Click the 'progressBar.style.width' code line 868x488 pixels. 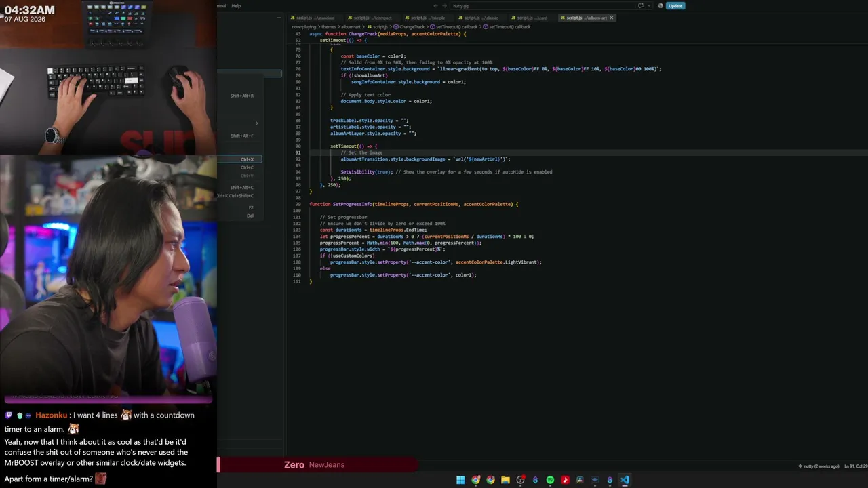382,249
